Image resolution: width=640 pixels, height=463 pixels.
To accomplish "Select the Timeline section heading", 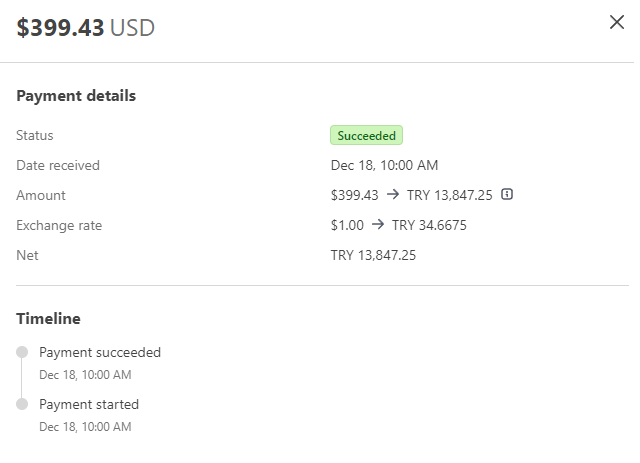I will tap(48, 319).
